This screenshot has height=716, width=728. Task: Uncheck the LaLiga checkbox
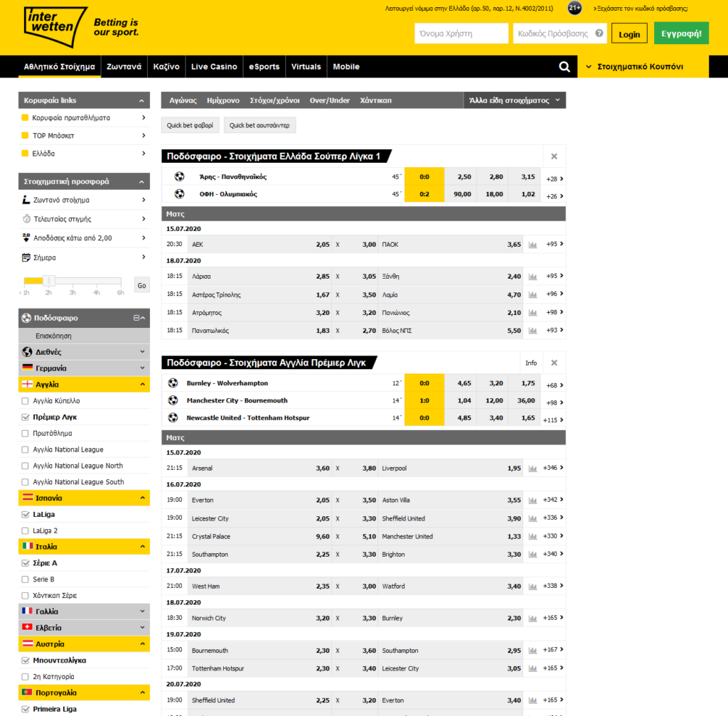tap(25, 515)
